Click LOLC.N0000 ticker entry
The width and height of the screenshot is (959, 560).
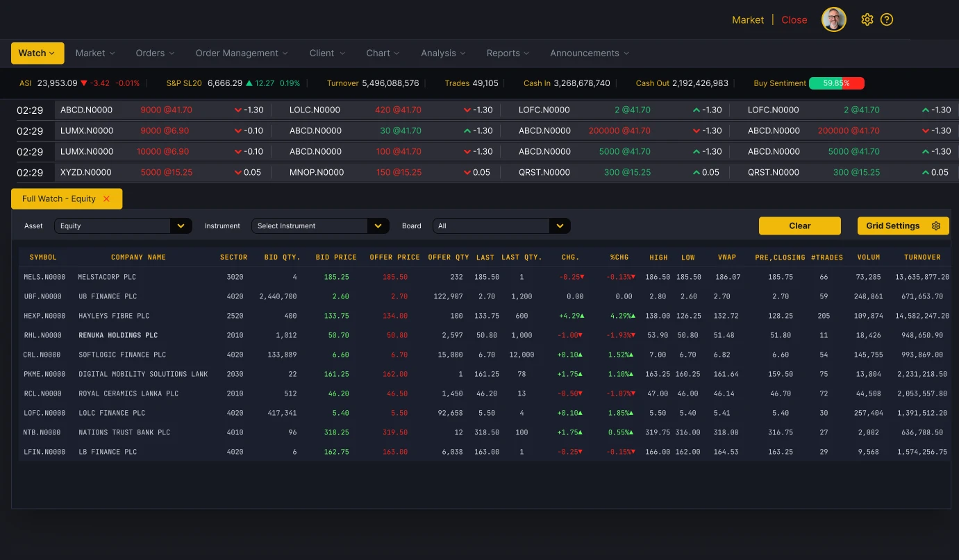tap(315, 110)
